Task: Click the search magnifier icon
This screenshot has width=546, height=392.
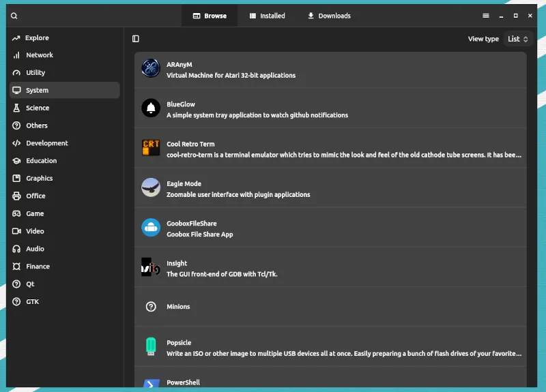Action: tap(14, 16)
